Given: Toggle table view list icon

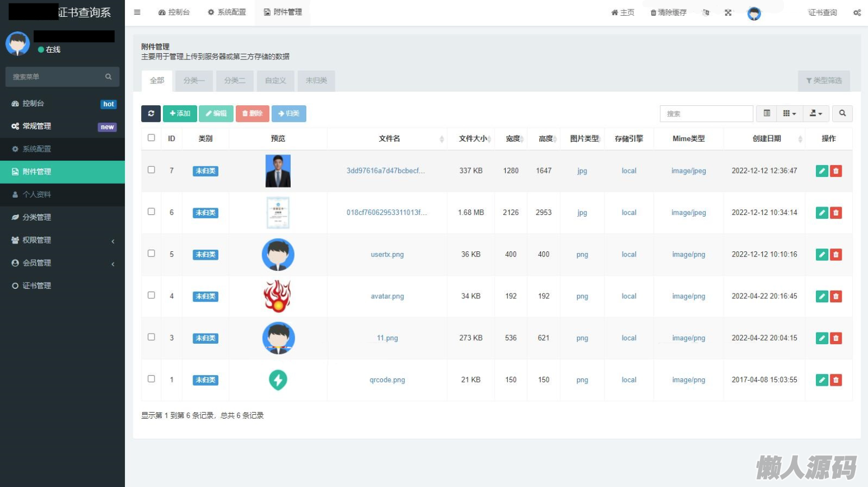Looking at the screenshot, I should 767,114.
